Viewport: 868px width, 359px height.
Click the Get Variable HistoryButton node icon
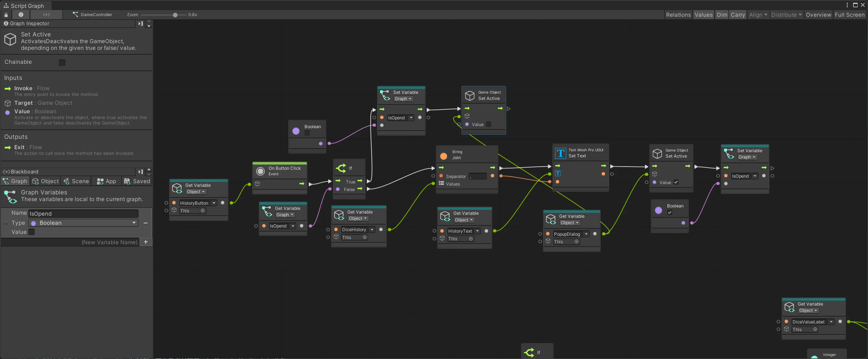click(177, 189)
